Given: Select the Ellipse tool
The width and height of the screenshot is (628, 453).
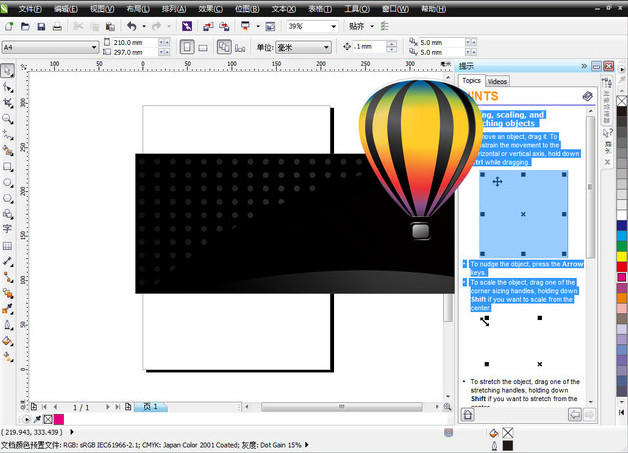Looking at the screenshot, I should tap(7, 182).
